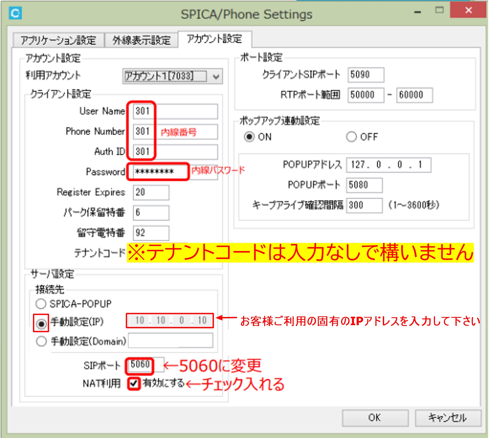Viewport: 504px width, 438px height.
Task: Turn ポップアップ連動設定 OFF
Action: (x=351, y=137)
